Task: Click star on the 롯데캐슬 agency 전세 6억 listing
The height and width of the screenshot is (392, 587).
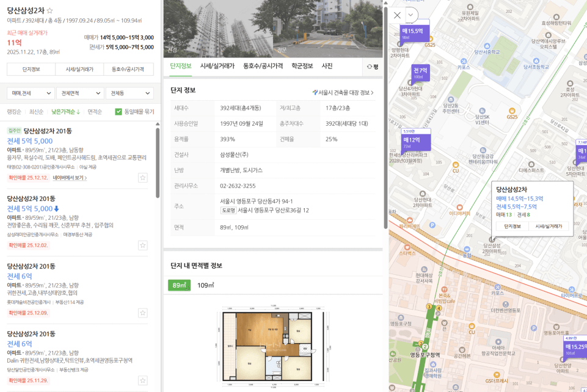Action: tap(142, 313)
